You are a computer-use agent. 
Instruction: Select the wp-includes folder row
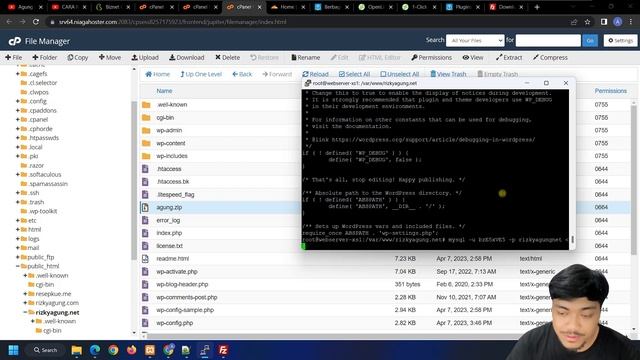384,156
